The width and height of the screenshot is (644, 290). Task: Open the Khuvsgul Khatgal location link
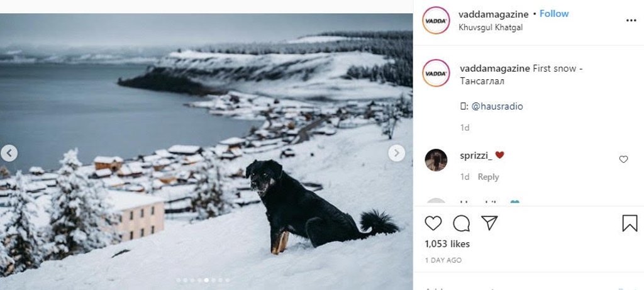coord(491,28)
